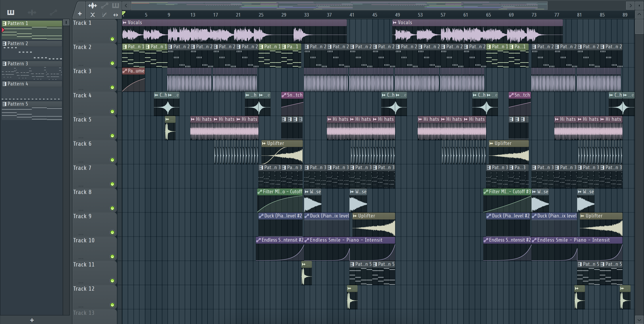Open the clip menu of the Pa..ume automation clip
Image resolution: width=644 pixels, height=324 pixels.
(125, 71)
